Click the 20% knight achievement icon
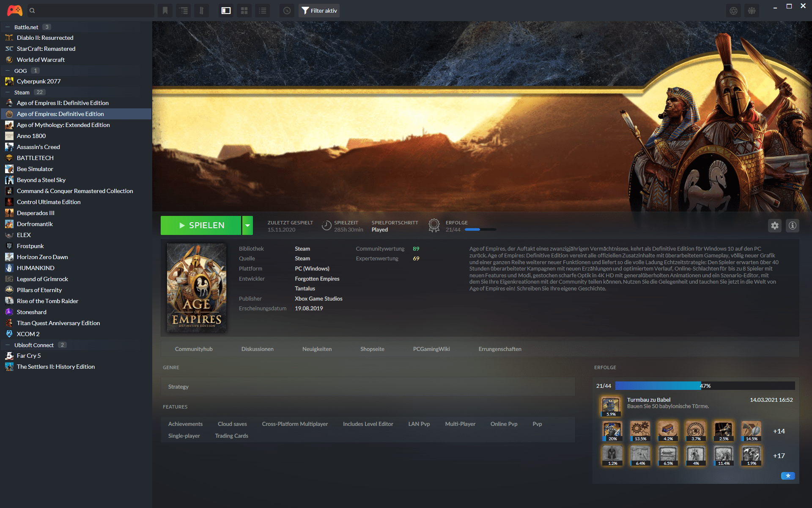 click(x=612, y=431)
